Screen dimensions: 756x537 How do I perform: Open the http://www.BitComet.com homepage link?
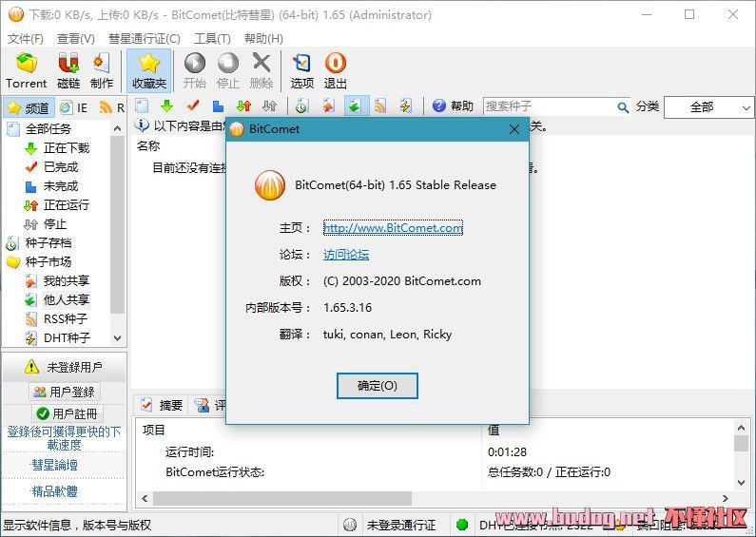click(393, 227)
